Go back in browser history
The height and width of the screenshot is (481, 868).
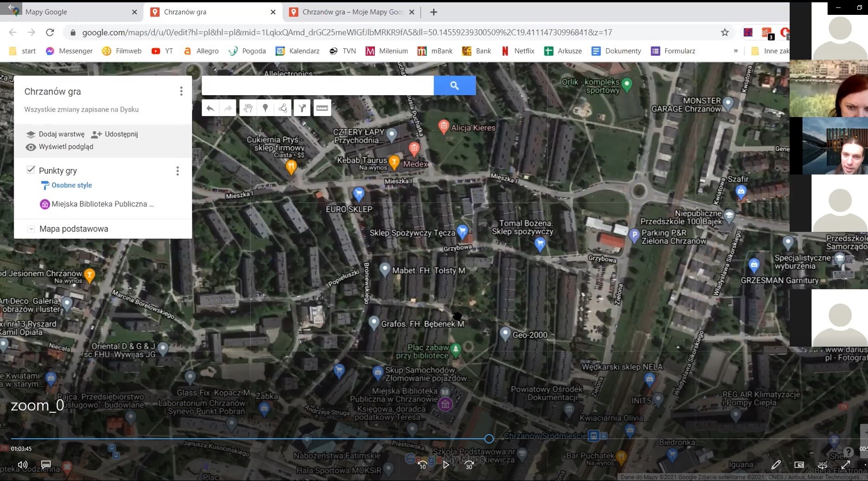coord(13,32)
